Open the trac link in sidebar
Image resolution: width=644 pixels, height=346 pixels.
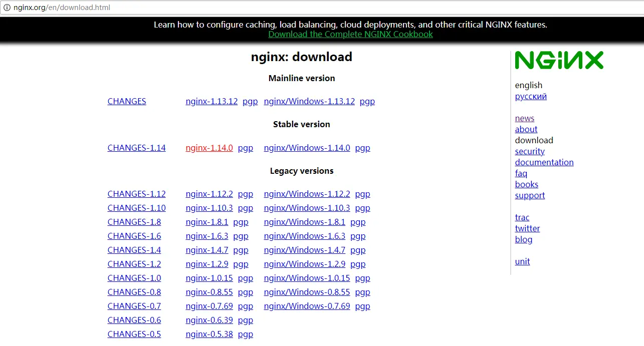[x=522, y=217]
